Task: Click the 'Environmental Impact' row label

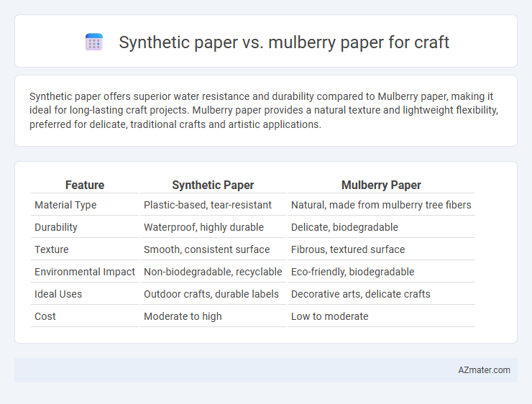Action: pyautogui.click(x=85, y=272)
